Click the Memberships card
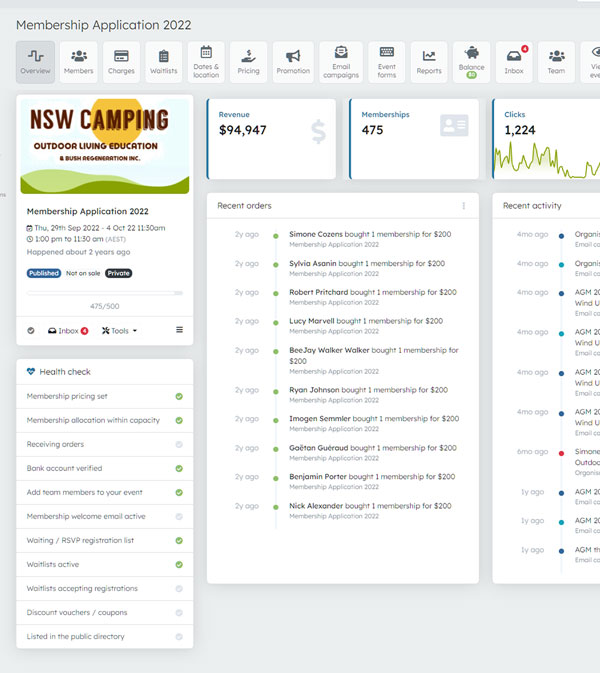This screenshot has width=600, height=673. pyautogui.click(x=414, y=139)
